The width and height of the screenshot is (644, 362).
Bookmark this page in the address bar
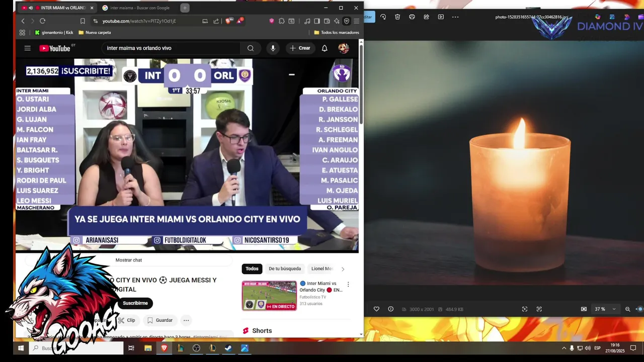83,21
